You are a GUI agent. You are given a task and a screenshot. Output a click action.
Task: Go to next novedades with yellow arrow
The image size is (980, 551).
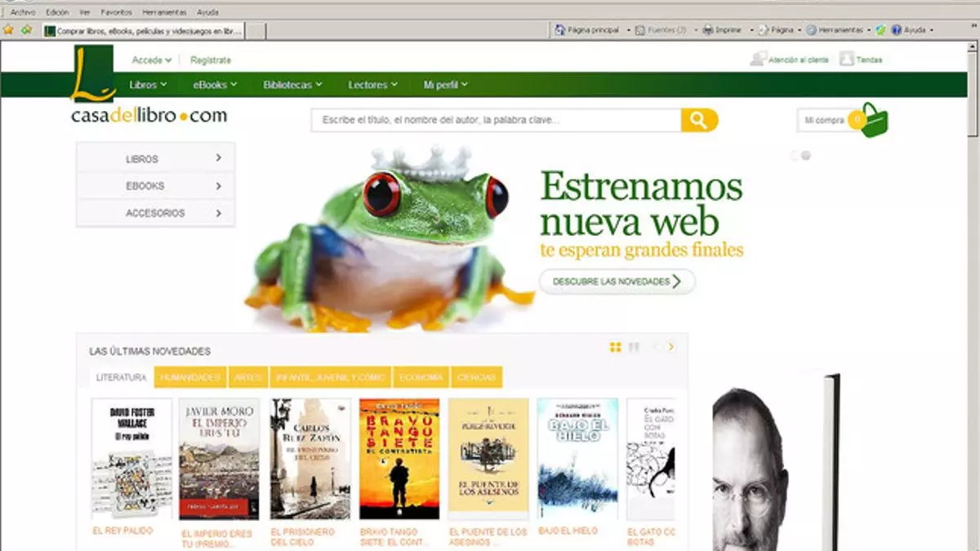point(671,347)
